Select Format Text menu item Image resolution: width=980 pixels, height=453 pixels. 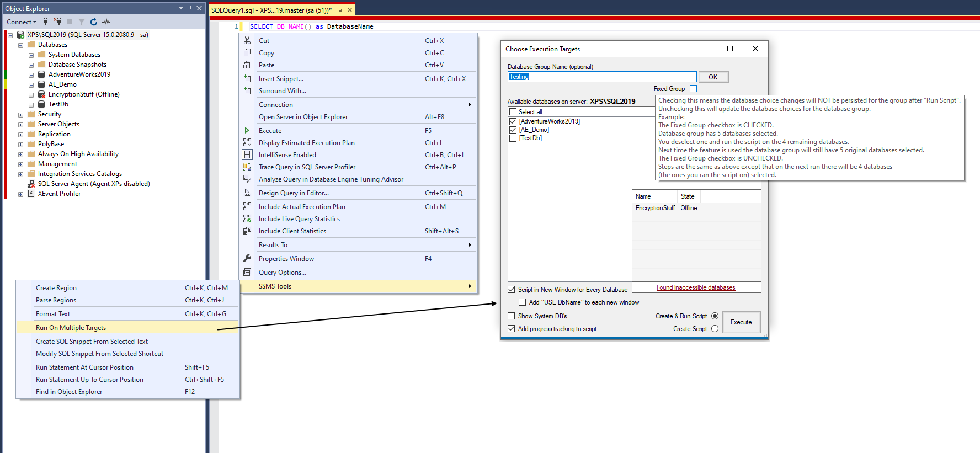click(128, 314)
